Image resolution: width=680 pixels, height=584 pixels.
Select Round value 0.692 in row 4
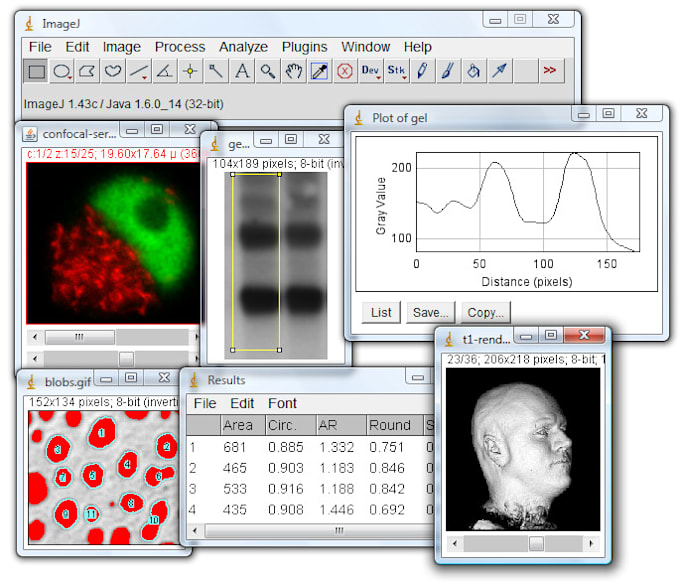387,509
